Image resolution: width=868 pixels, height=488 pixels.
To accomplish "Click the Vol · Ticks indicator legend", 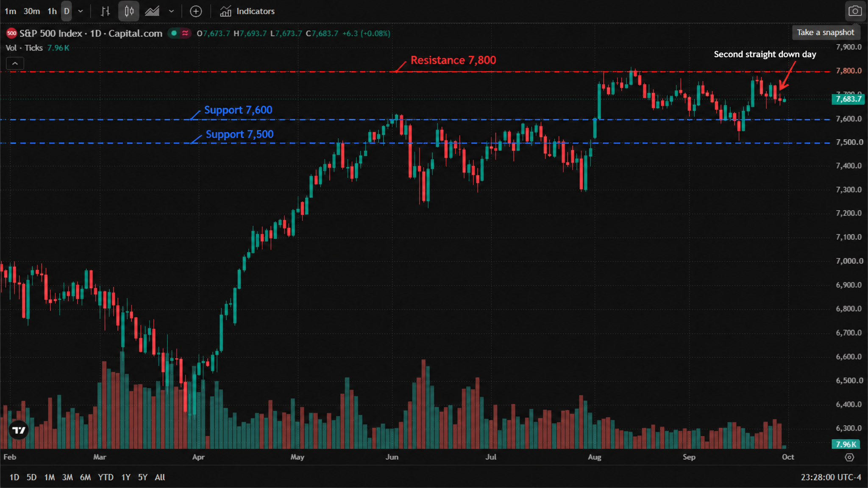I will click(24, 48).
